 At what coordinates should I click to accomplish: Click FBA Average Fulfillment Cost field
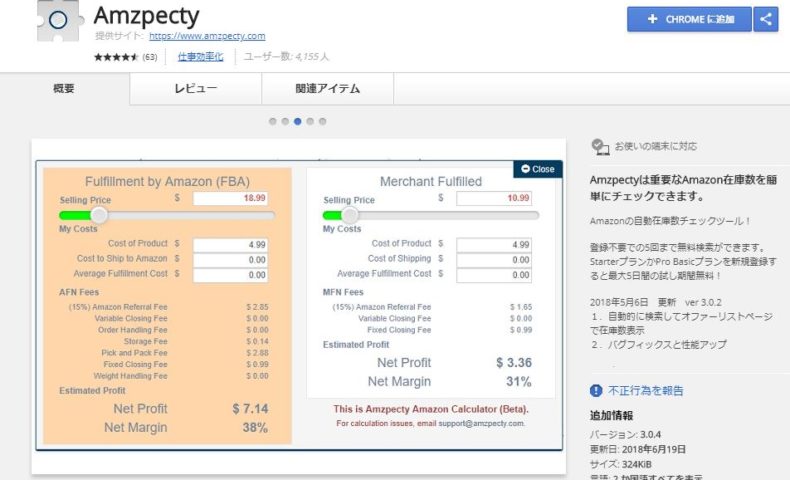pyautogui.click(x=230, y=275)
